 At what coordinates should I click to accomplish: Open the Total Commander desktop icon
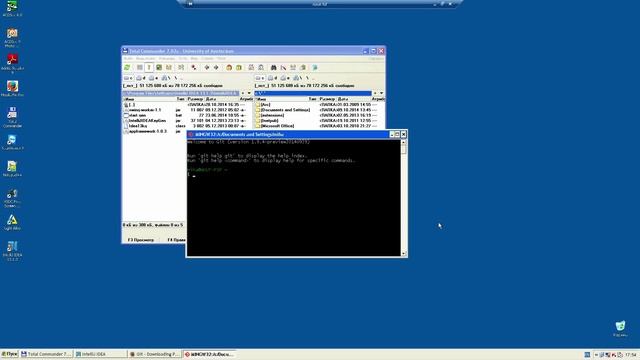click(12, 117)
